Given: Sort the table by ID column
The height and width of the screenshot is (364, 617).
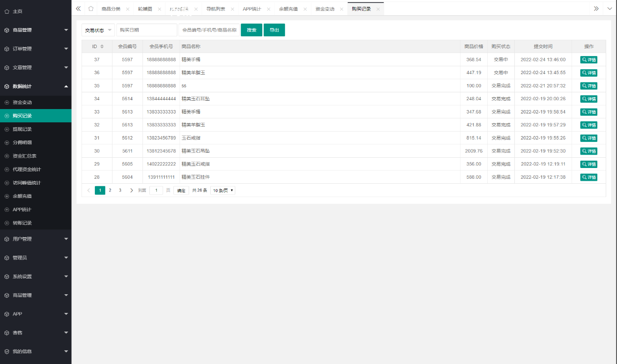Looking at the screenshot, I should point(102,47).
